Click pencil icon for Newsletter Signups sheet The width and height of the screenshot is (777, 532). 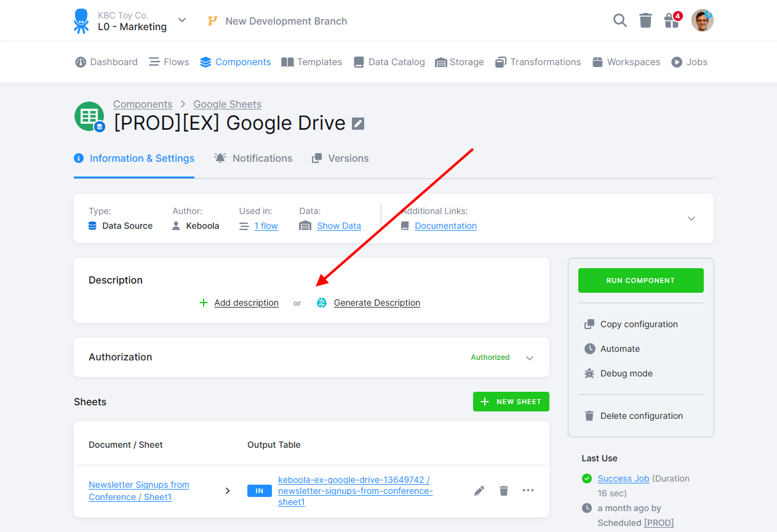479,490
